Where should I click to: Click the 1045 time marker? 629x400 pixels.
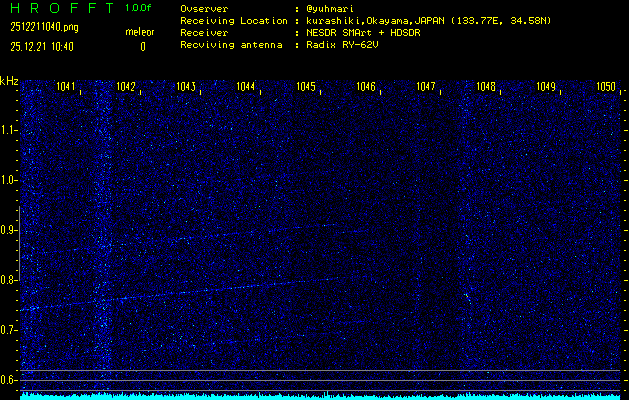click(306, 87)
